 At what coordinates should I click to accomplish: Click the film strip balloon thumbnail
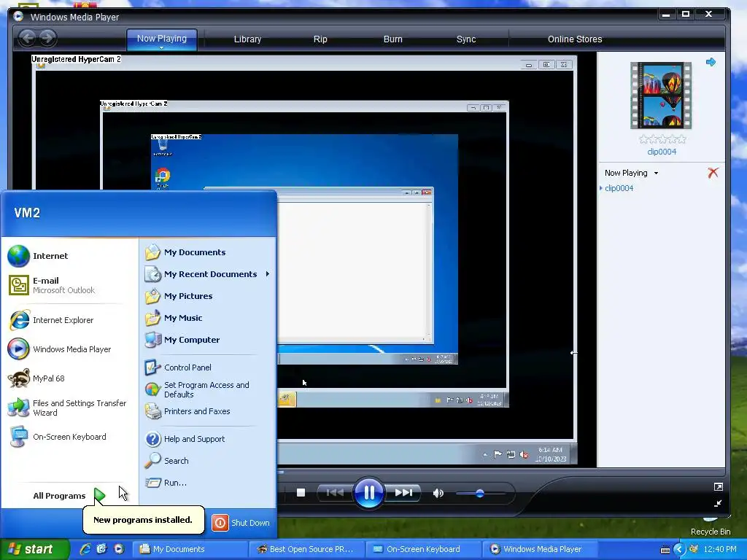click(661, 96)
